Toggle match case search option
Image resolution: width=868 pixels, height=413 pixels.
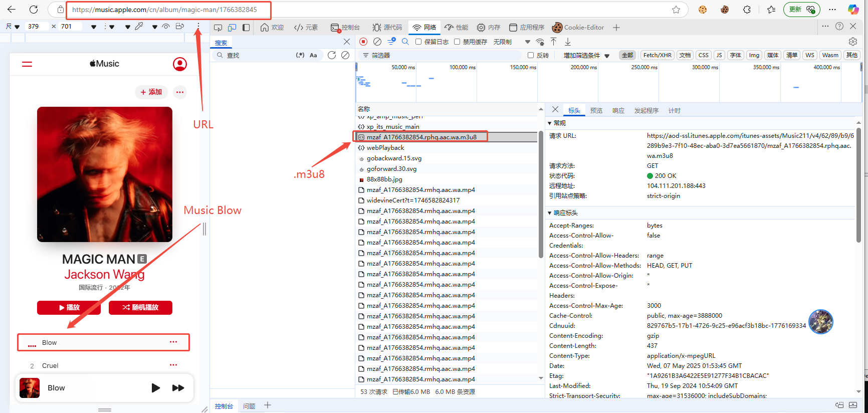(x=313, y=55)
